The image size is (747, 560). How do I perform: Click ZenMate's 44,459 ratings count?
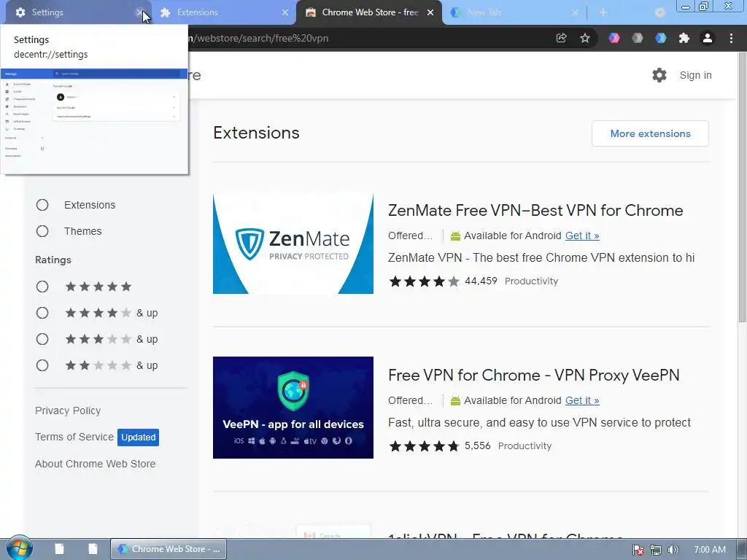point(481,281)
